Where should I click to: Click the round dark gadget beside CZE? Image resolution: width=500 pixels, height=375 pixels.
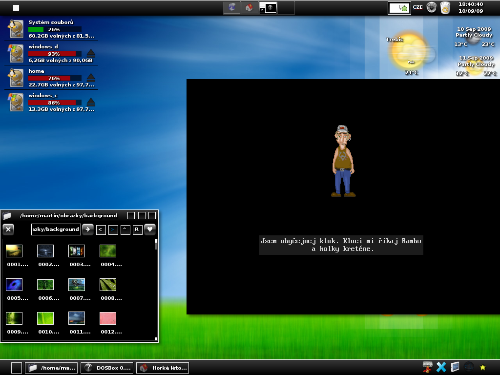point(431,7)
